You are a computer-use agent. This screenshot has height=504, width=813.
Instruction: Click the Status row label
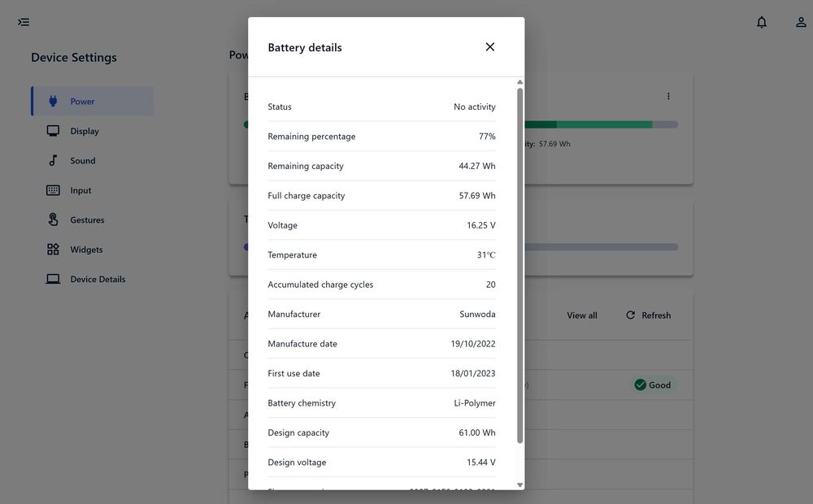(280, 106)
